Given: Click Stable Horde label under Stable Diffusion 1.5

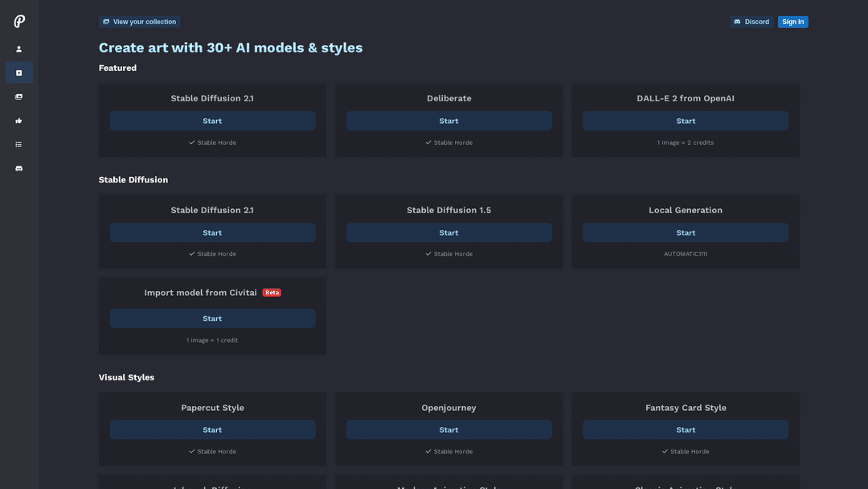Looking at the screenshot, I should (449, 253).
